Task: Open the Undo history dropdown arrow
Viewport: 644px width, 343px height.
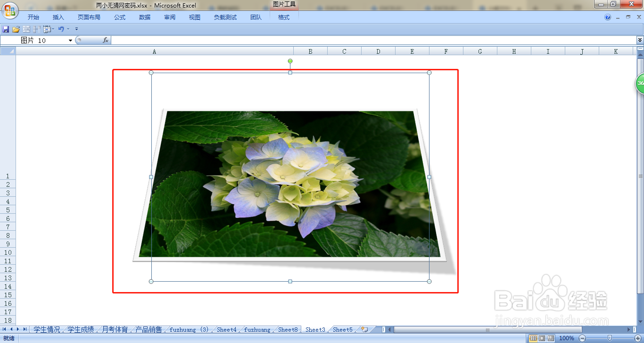Action: (68, 29)
